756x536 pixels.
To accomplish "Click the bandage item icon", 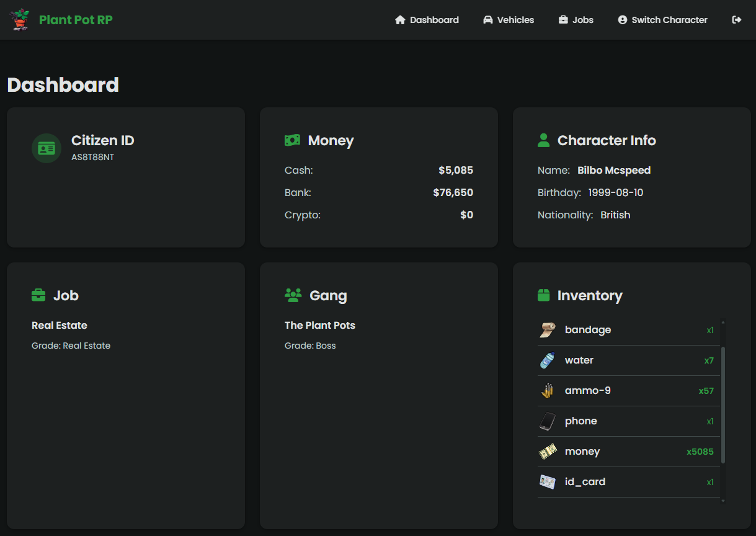I will [547, 330].
